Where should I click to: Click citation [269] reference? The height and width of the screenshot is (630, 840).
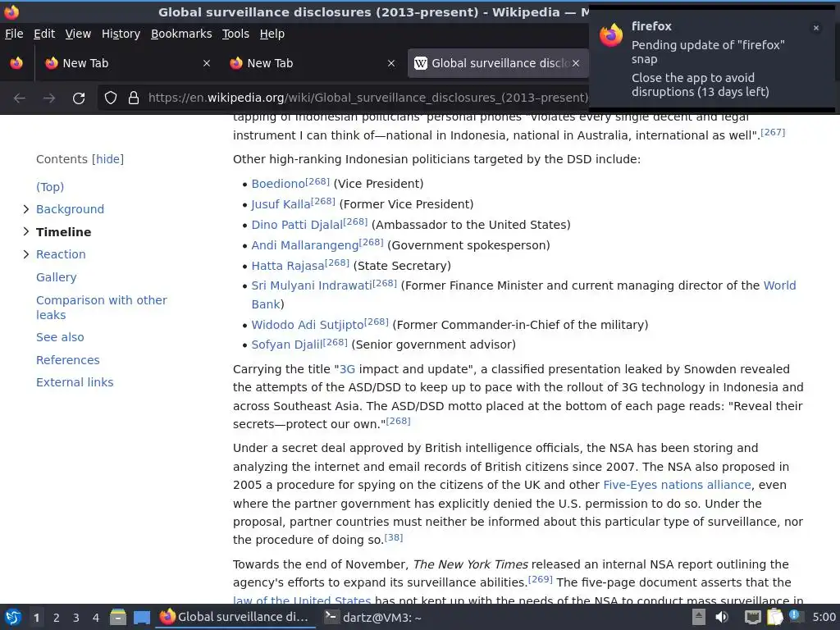(x=540, y=580)
